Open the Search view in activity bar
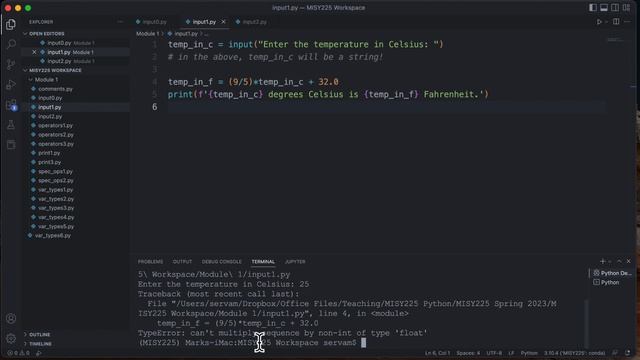This screenshot has height=360, width=640. point(11,44)
